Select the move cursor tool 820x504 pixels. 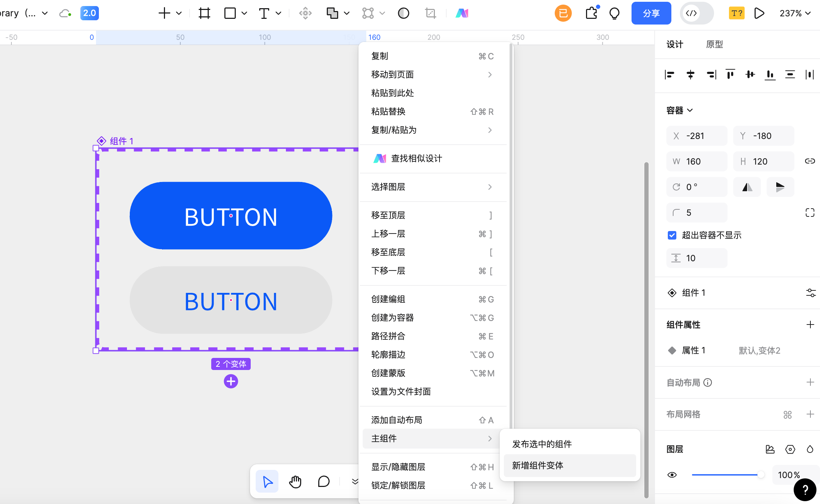(267, 482)
